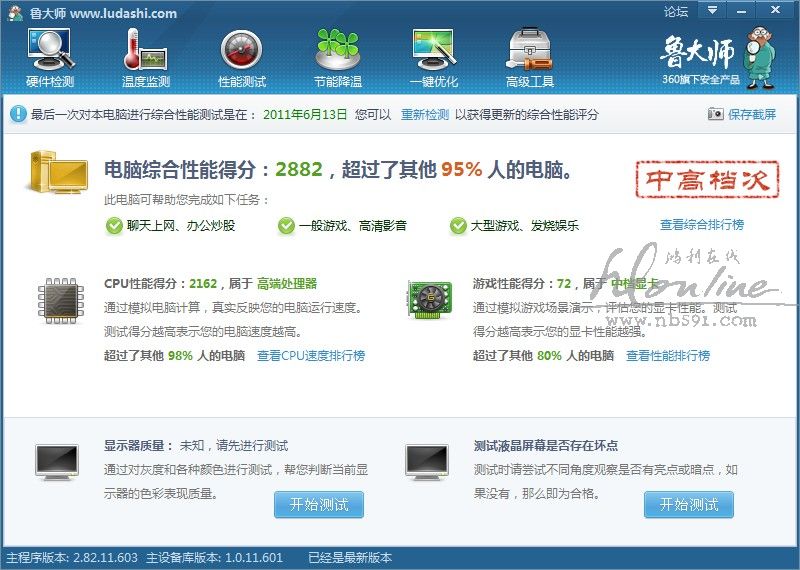
Task: Click the 98% CPU percentile value
Action: point(180,356)
